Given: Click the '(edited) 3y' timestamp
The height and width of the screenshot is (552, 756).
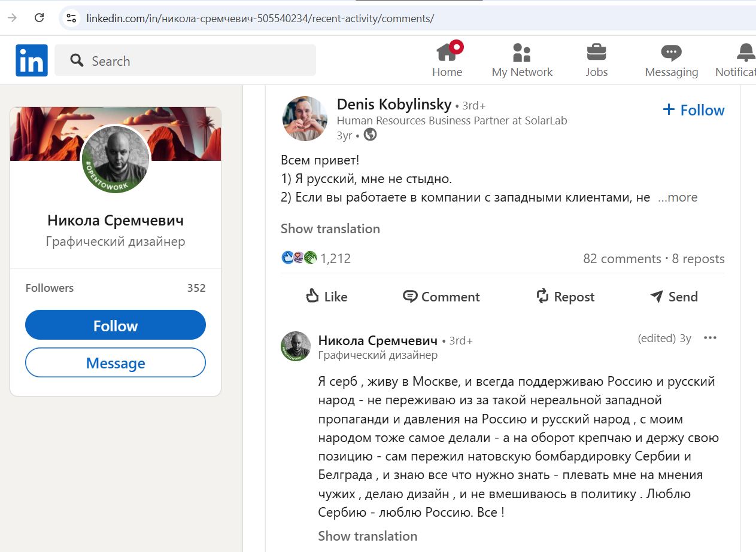Looking at the screenshot, I should pos(664,338).
